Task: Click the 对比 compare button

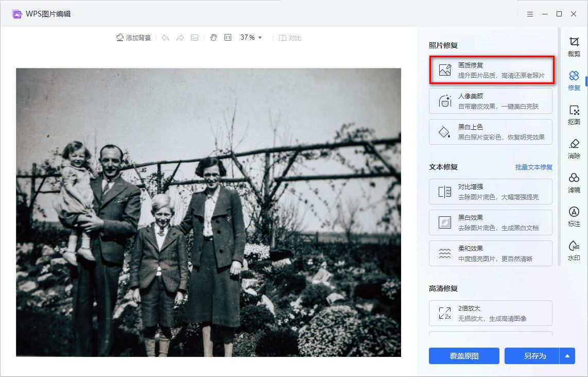Action: pos(290,38)
